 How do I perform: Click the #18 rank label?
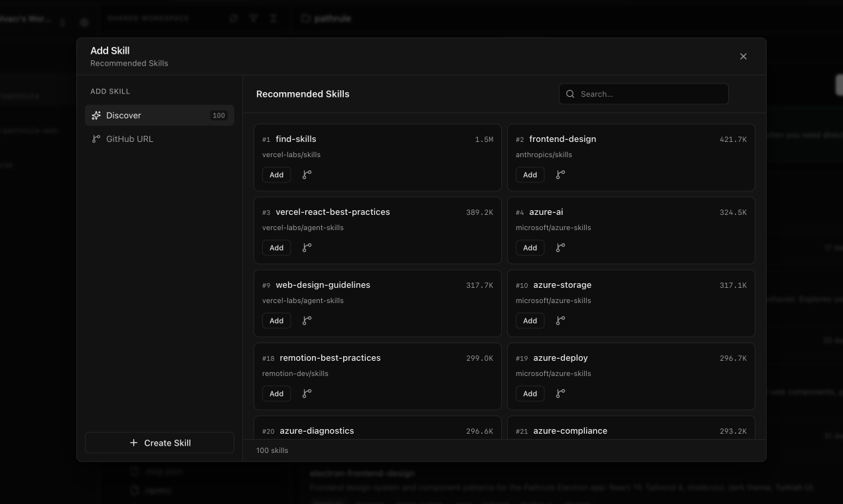click(x=268, y=359)
